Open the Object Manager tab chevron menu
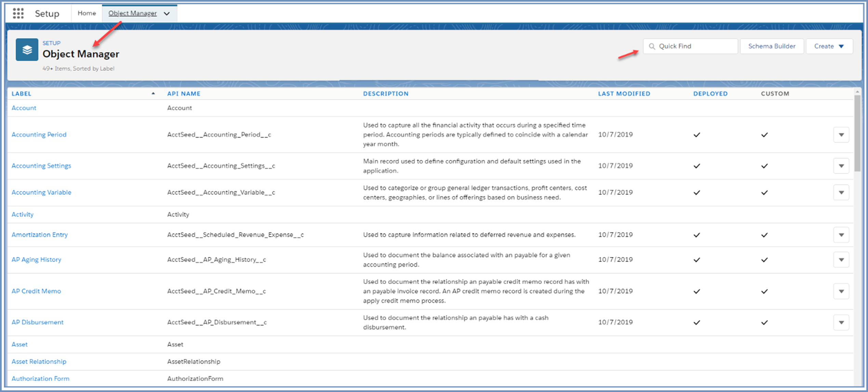The height and width of the screenshot is (392, 868). click(167, 14)
